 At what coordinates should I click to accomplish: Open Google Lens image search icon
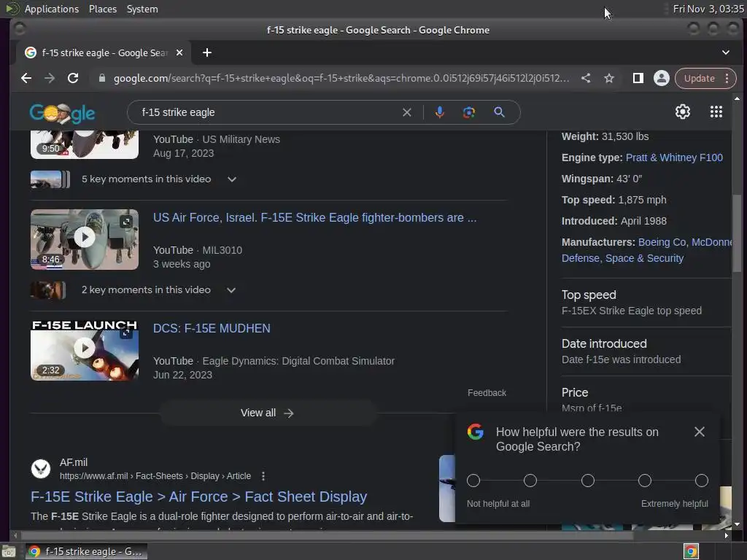(x=469, y=112)
